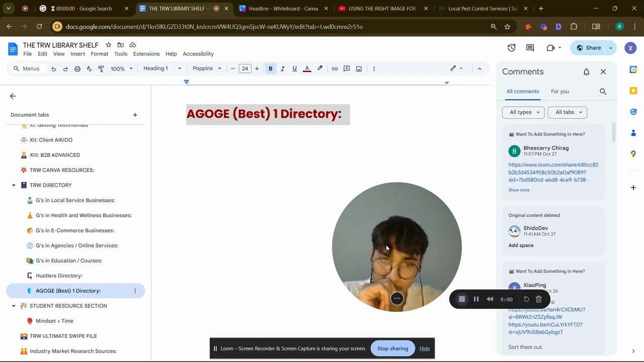Image resolution: width=644 pixels, height=362 pixels.
Task: Expand comment with Show more
Action: click(519, 190)
